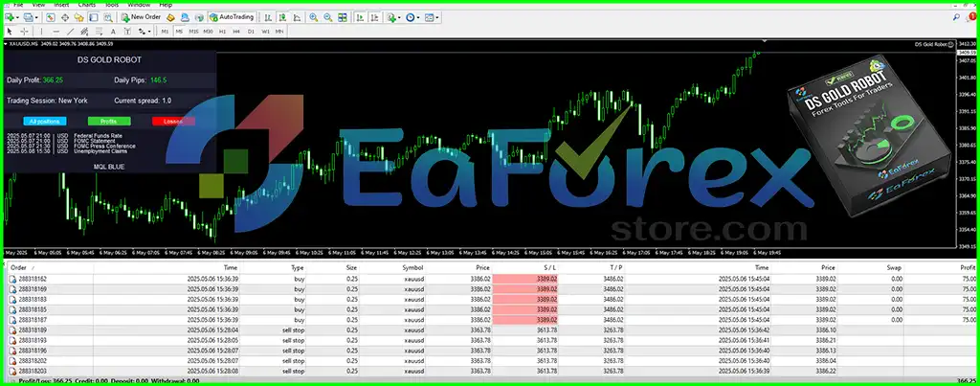The image size is (980, 386).
Task: Show the Terminal panel icon
Action: [x=93, y=17]
